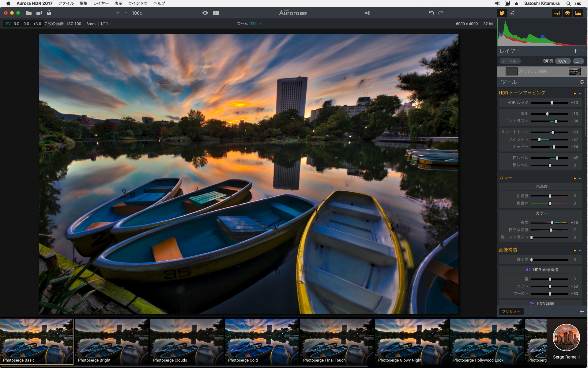Open the レイヤー menu
The height and width of the screenshot is (368, 588).
pyautogui.click(x=101, y=3)
